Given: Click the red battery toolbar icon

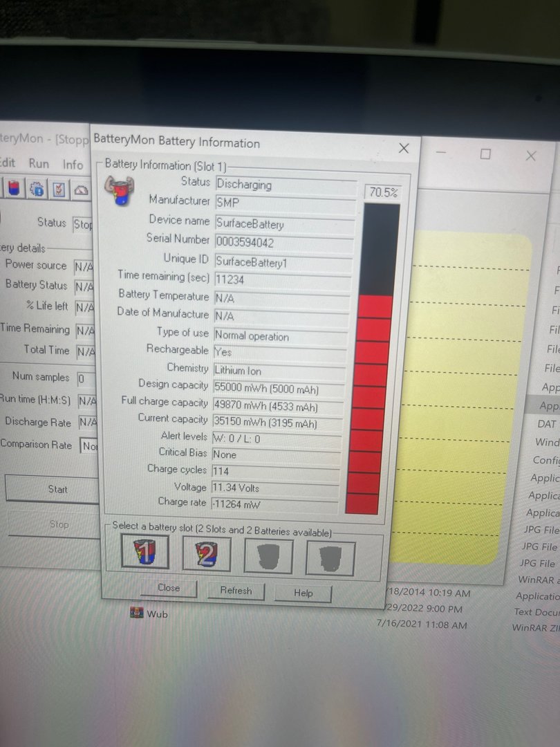Looking at the screenshot, I should coord(14,188).
